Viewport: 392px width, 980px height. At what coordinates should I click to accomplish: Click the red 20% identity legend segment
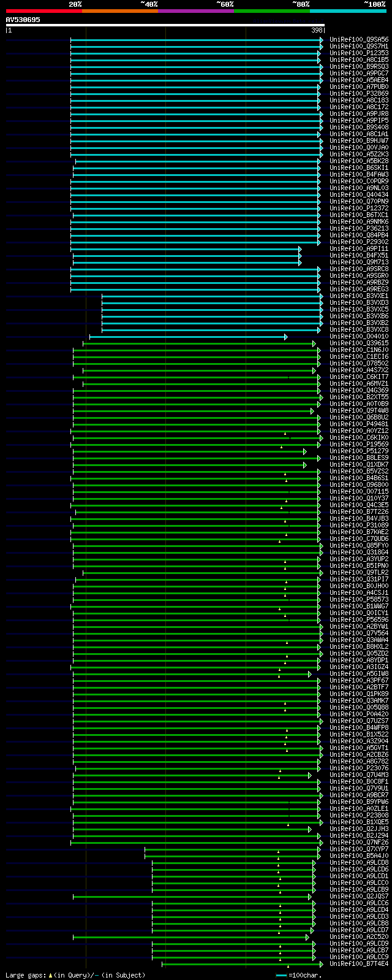pos(43,11)
